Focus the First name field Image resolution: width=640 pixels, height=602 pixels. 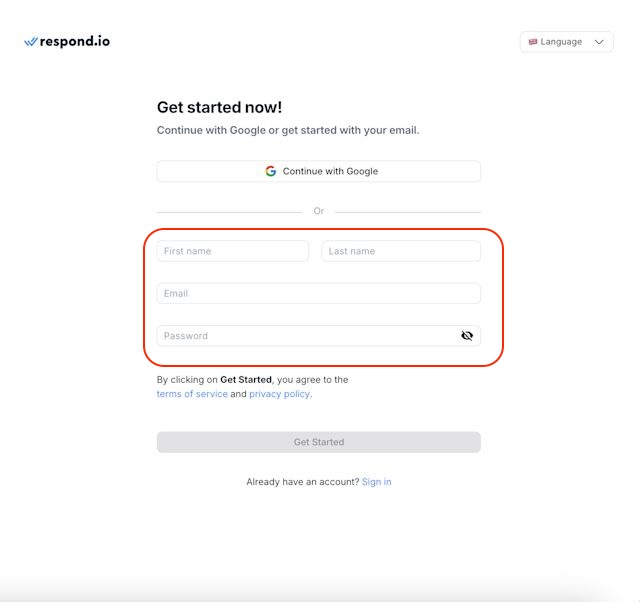click(x=233, y=251)
